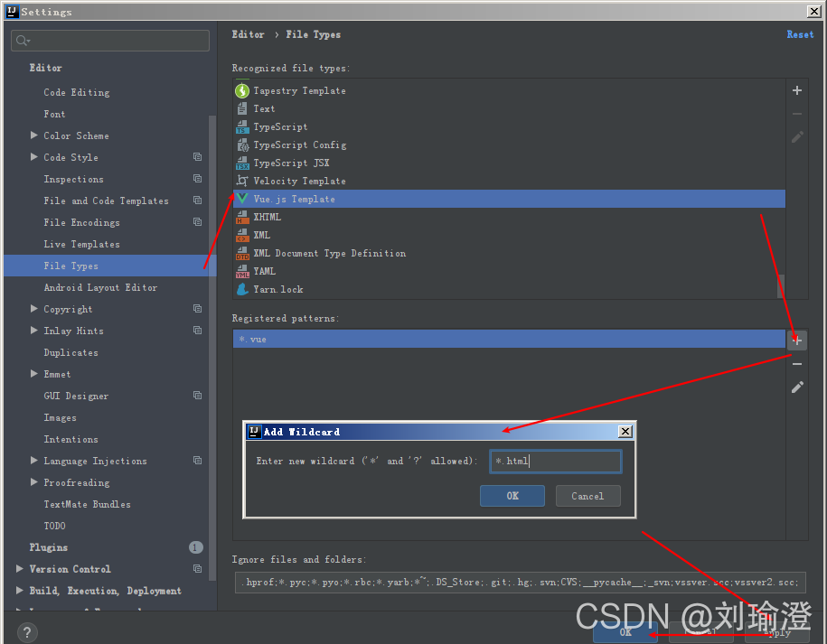Add a registered pattern with plus
The image size is (827, 644).
pyautogui.click(x=797, y=341)
